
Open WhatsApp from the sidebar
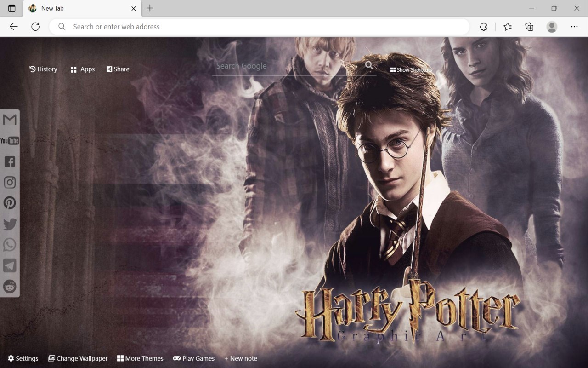click(10, 245)
